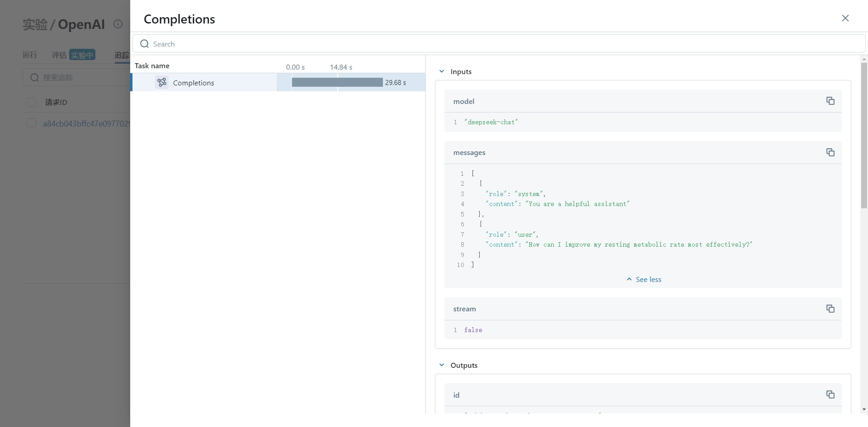
Task: Copy the id output value
Action: click(x=830, y=394)
